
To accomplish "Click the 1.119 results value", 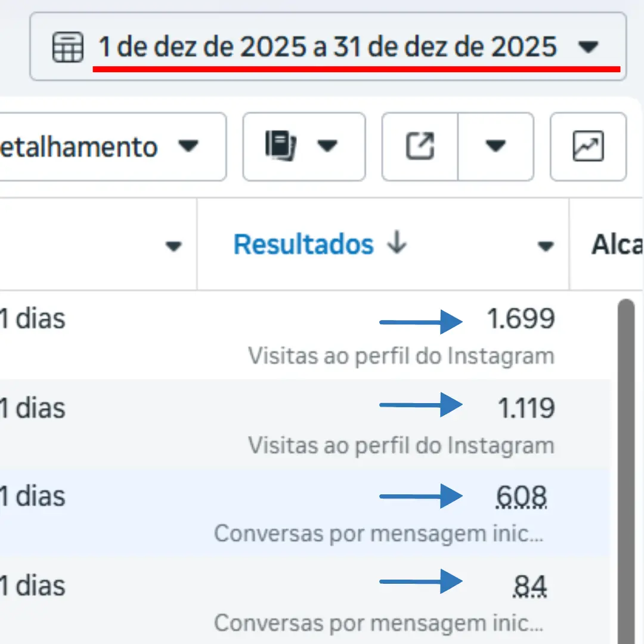I will point(526,408).
